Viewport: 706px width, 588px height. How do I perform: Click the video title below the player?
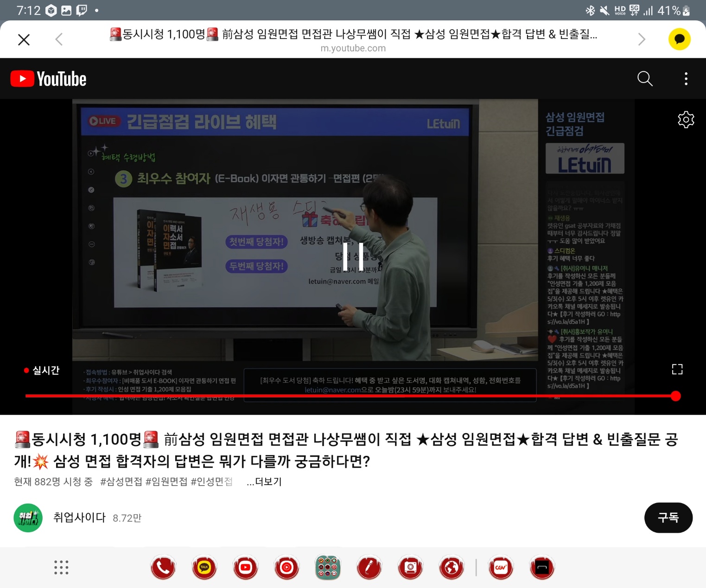tap(346, 450)
